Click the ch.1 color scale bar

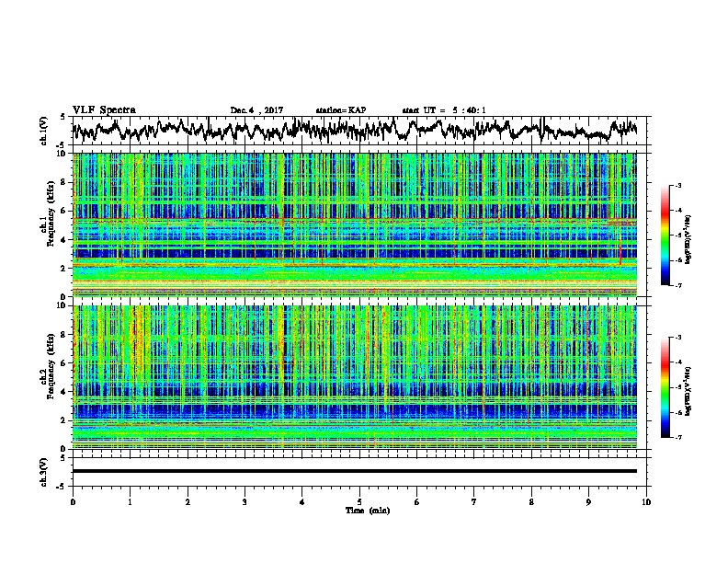[665, 236]
